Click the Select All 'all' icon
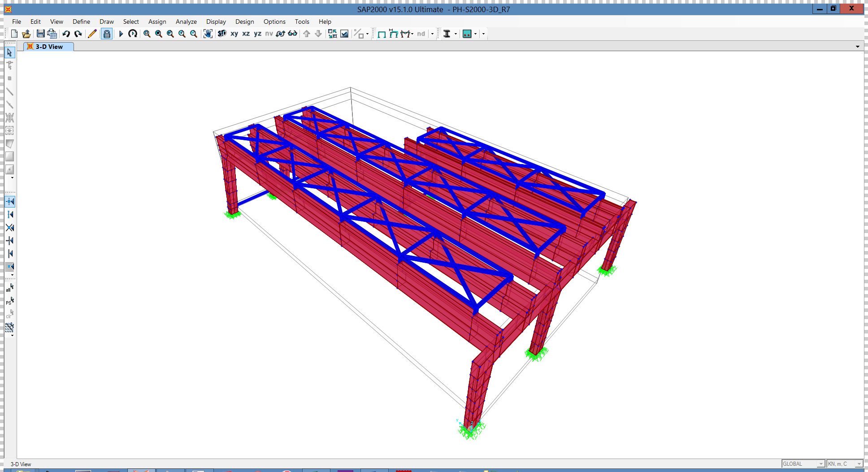This screenshot has width=868, height=472. pos(9,287)
